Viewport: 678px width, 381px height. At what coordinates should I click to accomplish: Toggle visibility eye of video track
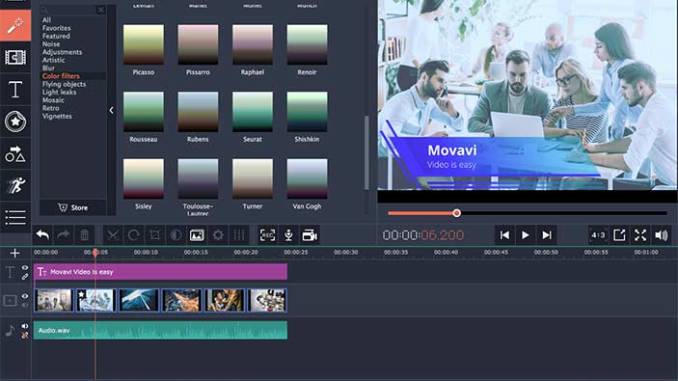coord(25,296)
